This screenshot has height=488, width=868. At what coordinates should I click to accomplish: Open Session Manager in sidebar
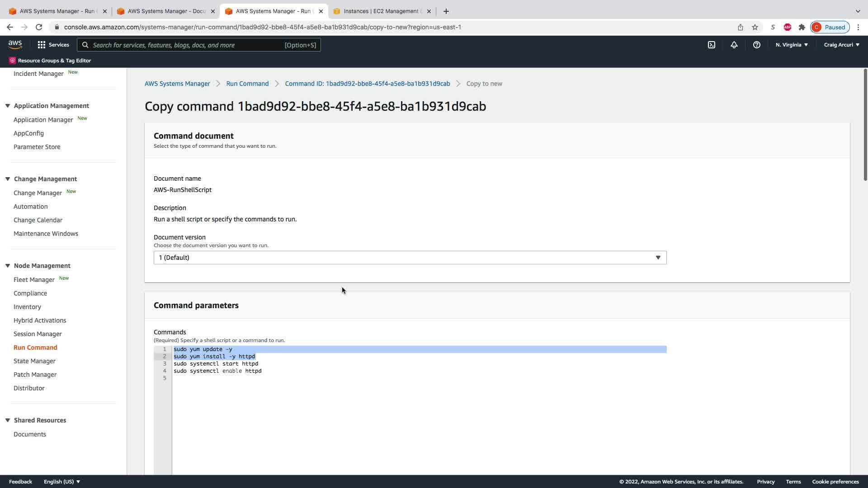(x=38, y=334)
